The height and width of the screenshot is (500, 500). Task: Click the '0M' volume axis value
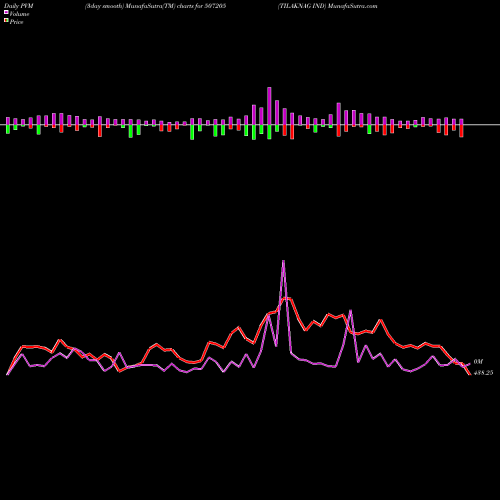(478, 362)
